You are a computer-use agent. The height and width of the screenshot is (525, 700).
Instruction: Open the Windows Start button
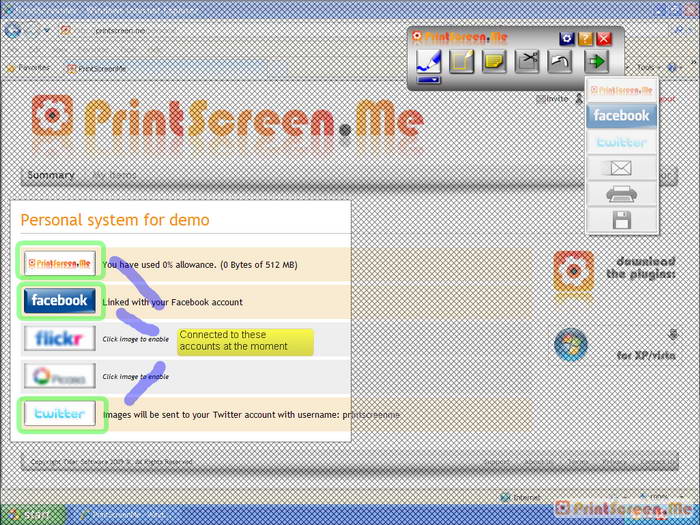33,515
